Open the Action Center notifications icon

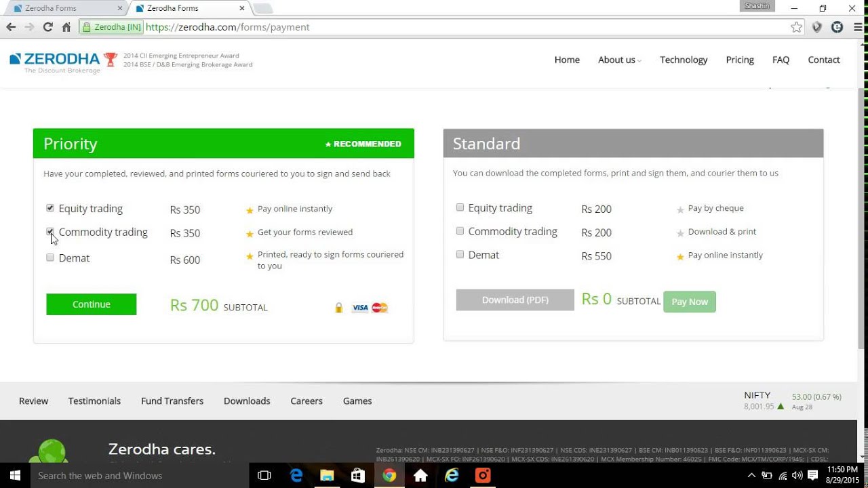pyautogui.click(x=813, y=476)
